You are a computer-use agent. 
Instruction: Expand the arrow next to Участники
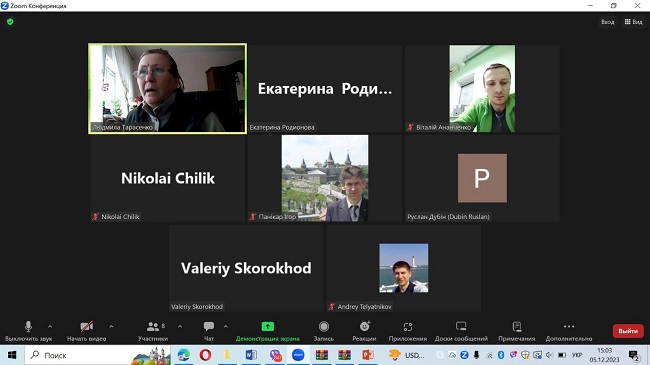pyautogui.click(x=180, y=326)
